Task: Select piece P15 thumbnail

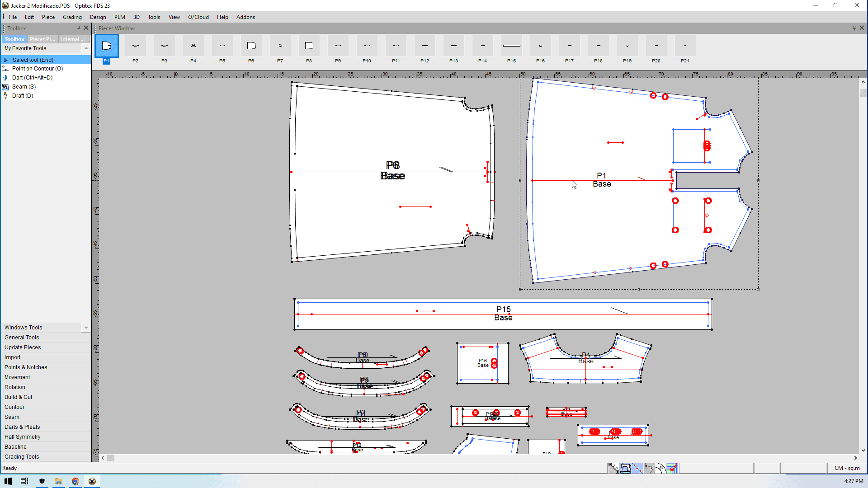Action: [x=512, y=46]
